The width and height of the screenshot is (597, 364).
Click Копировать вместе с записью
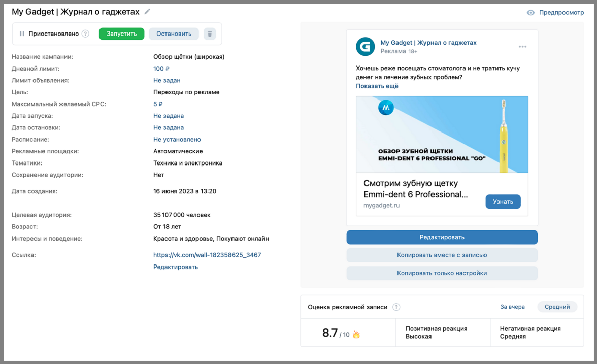[442, 255]
